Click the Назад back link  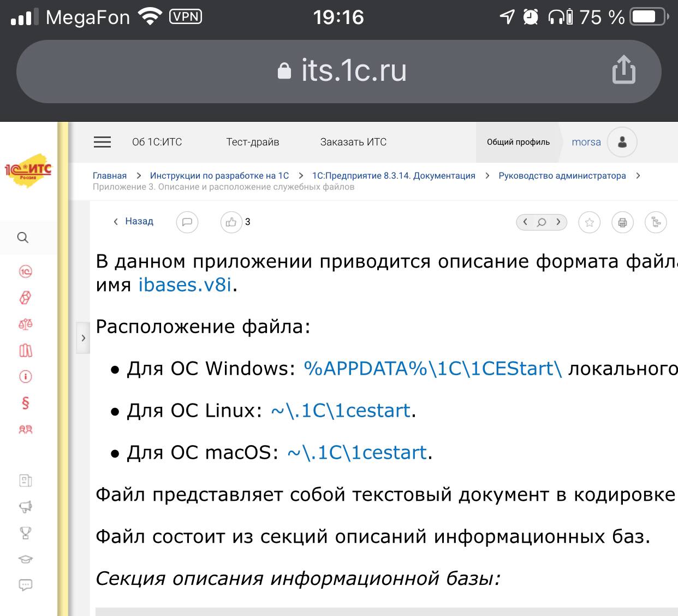133,221
